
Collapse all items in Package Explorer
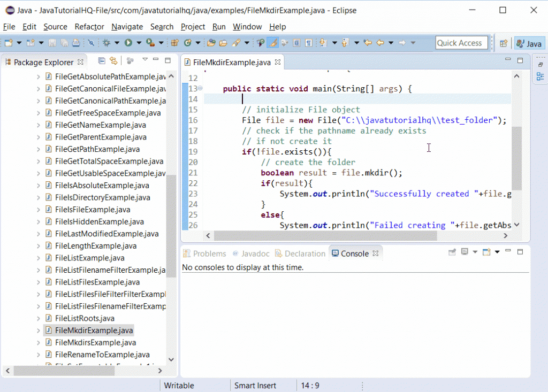click(101, 61)
